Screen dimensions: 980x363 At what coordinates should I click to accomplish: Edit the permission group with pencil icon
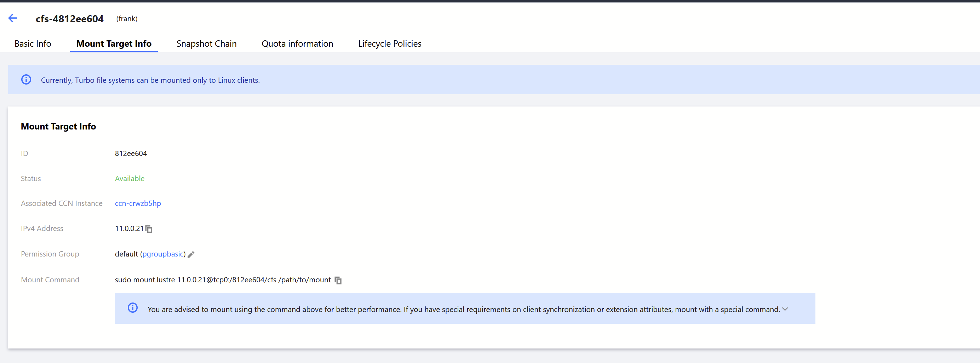(191, 254)
